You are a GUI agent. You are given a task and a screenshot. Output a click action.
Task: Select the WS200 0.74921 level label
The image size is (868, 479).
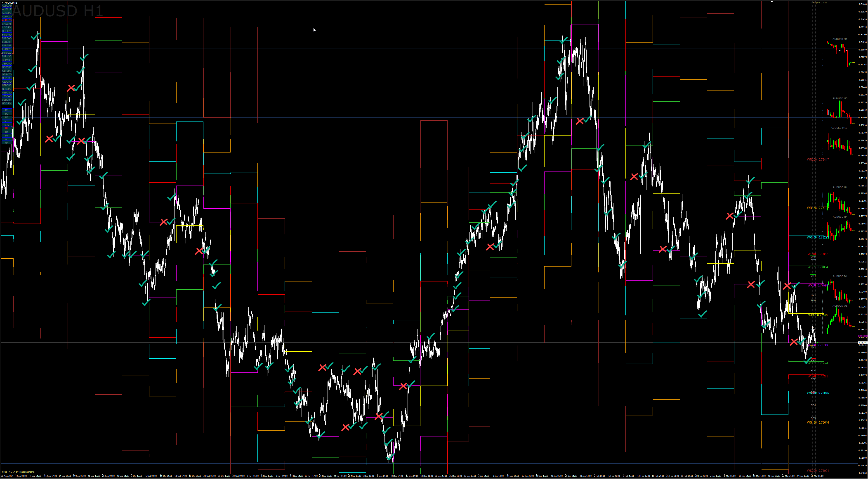click(818, 471)
